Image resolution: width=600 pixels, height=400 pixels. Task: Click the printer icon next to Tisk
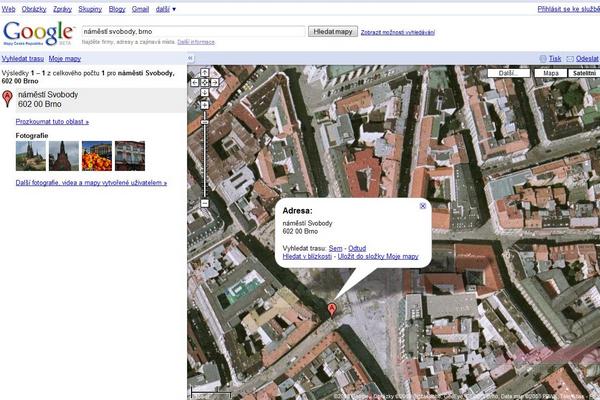[543, 59]
